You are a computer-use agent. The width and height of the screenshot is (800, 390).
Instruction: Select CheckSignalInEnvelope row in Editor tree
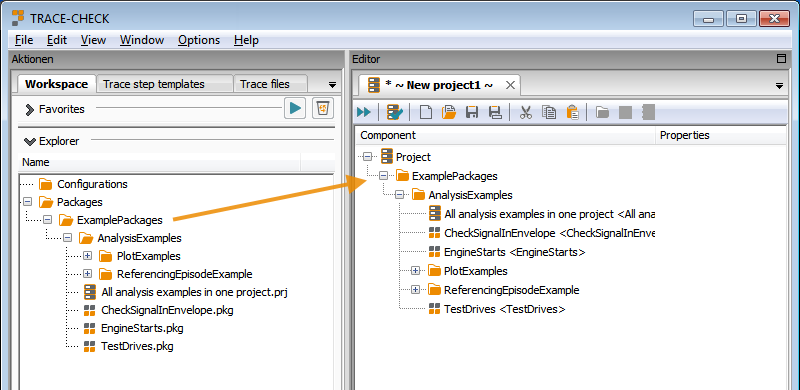(549, 233)
